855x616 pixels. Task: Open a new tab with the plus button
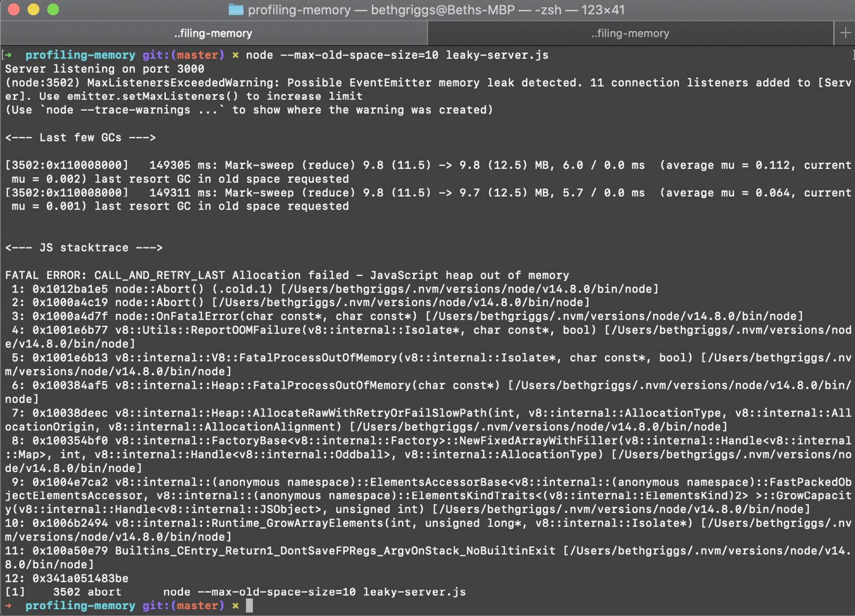click(845, 33)
